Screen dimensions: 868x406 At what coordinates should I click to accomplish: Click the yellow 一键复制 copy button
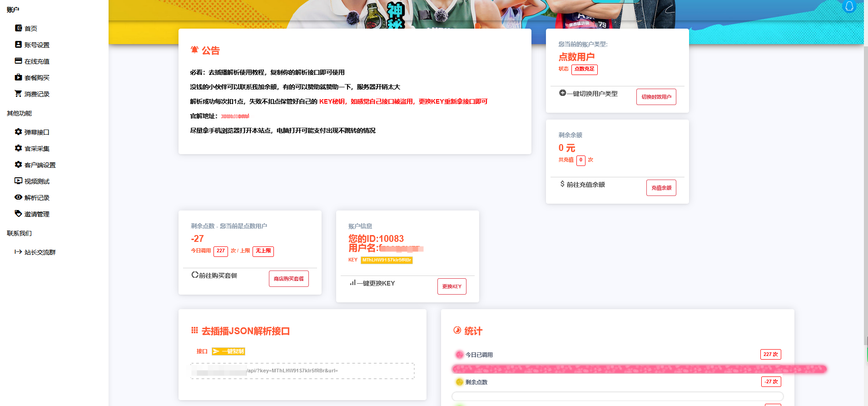(228, 351)
